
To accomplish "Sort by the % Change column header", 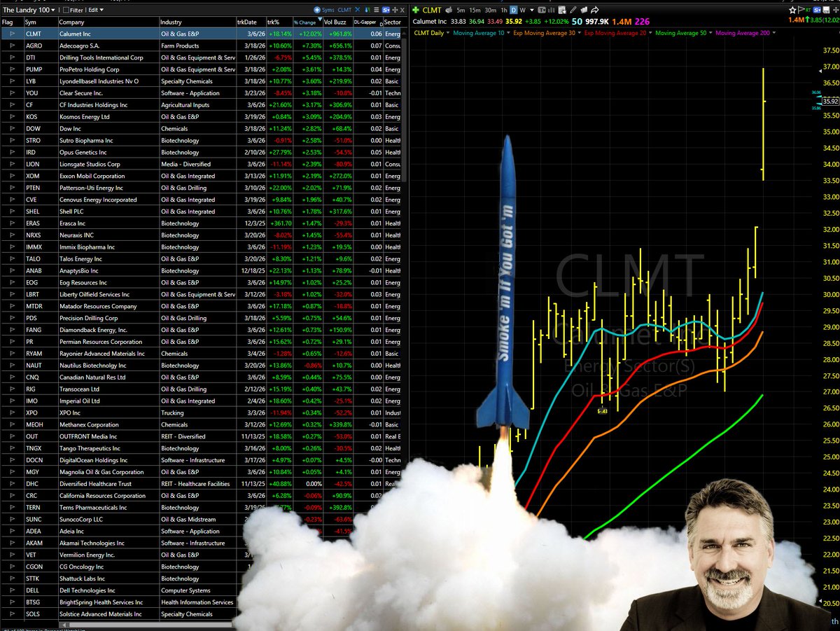I will click(x=308, y=22).
